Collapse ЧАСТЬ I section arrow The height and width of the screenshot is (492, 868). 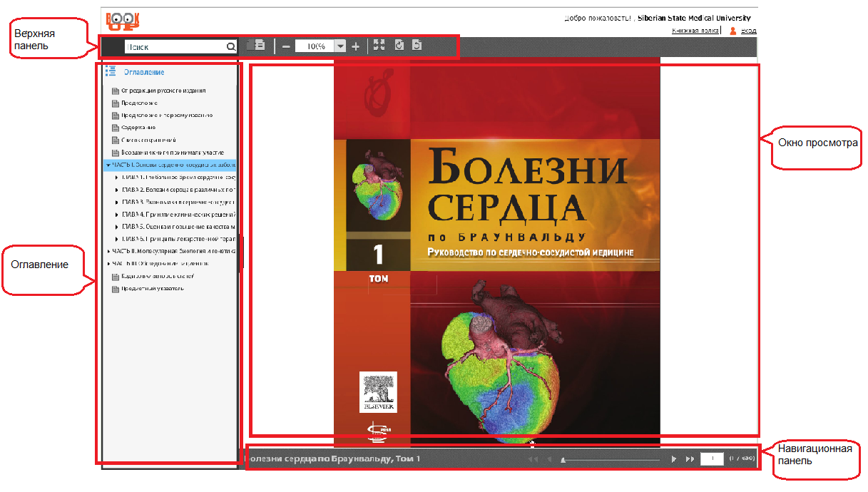(108, 165)
